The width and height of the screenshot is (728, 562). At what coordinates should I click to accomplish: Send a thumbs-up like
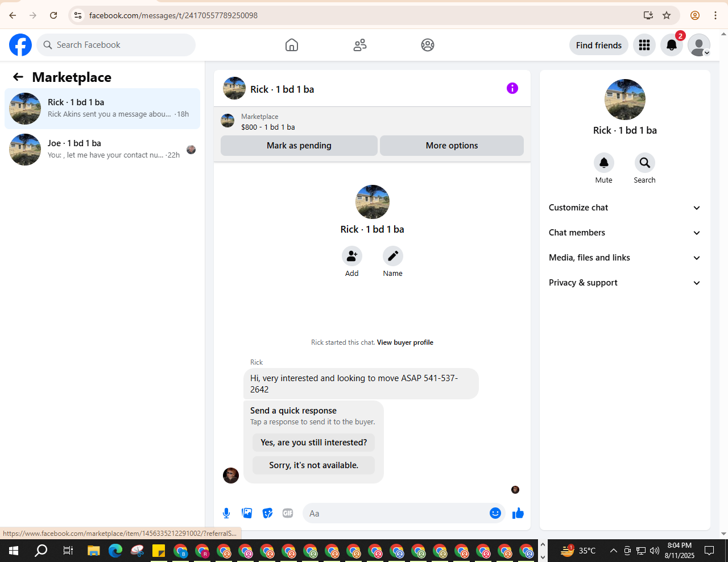518,513
